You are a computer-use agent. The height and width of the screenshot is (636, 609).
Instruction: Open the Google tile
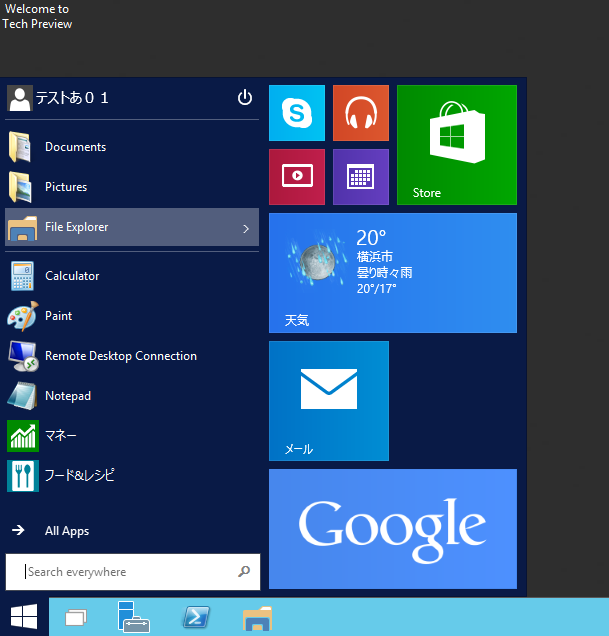pos(393,529)
